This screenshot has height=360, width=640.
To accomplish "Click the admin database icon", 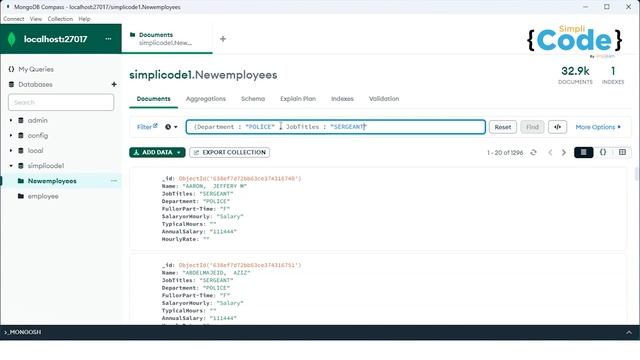I will [x=21, y=120].
